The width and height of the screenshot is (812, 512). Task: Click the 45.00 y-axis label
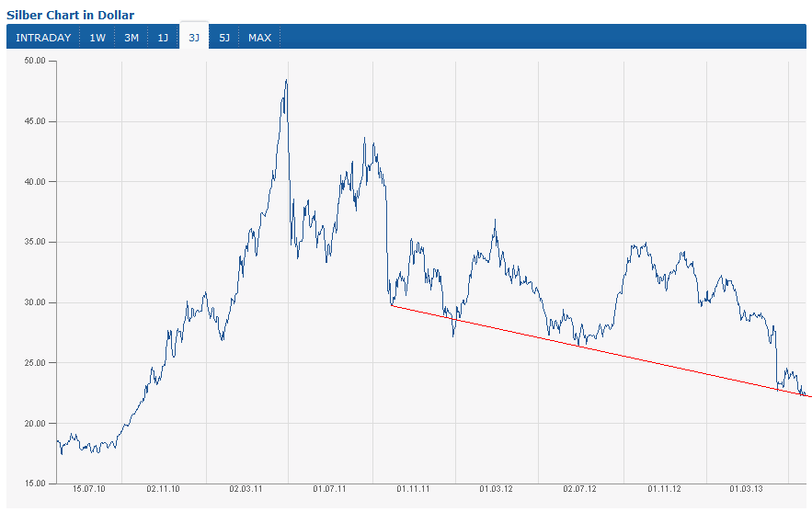(x=34, y=121)
